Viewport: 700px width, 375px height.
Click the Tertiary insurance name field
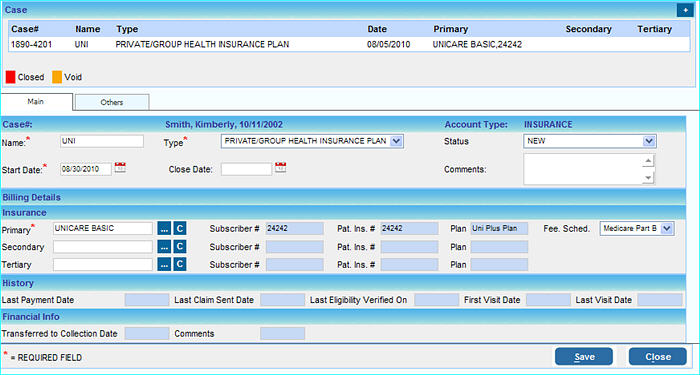[103, 264]
